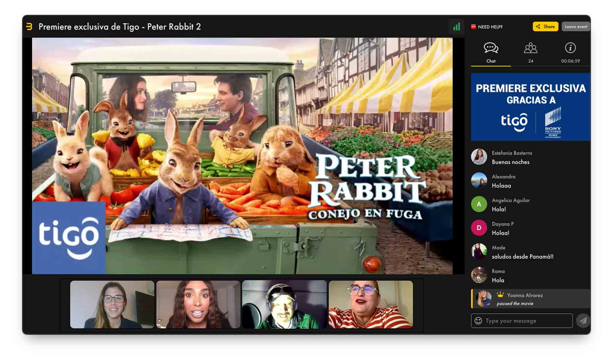The height and width of the screenshot is (364, 613).
Task: Select the webcam thumbnail of man with headphones
Action: (284, 304)
